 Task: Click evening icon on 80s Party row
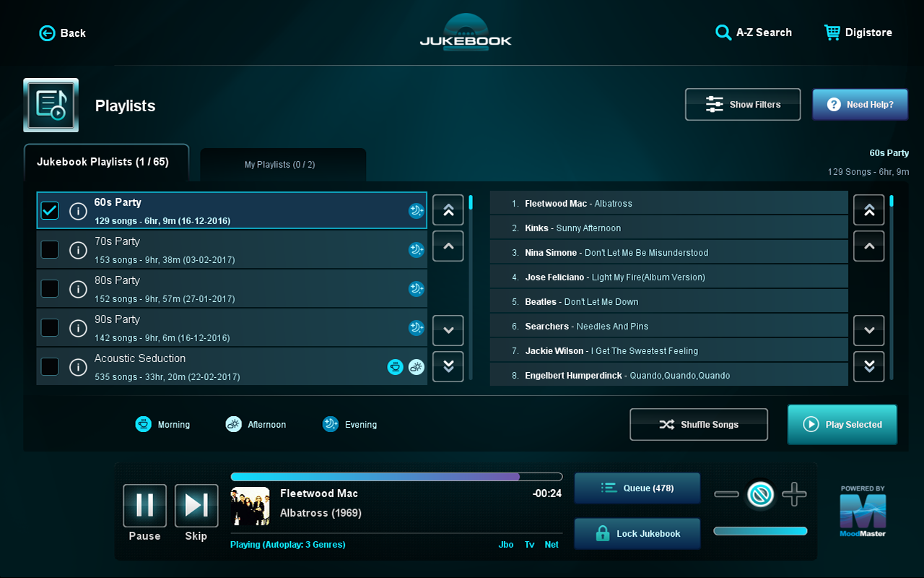pos(417,289)
